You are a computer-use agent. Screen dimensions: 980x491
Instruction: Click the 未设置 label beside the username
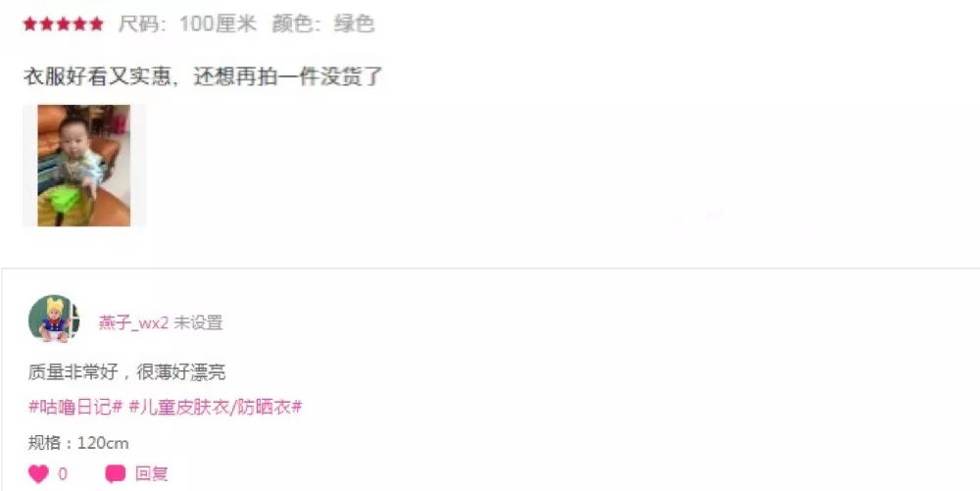[198, 323]
